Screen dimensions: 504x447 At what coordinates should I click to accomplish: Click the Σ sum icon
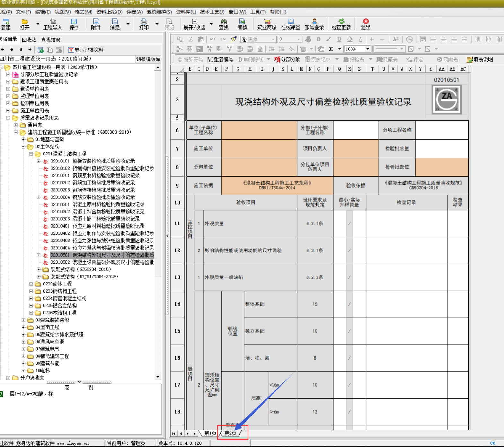pyautogui.click(x=331, y=49)
